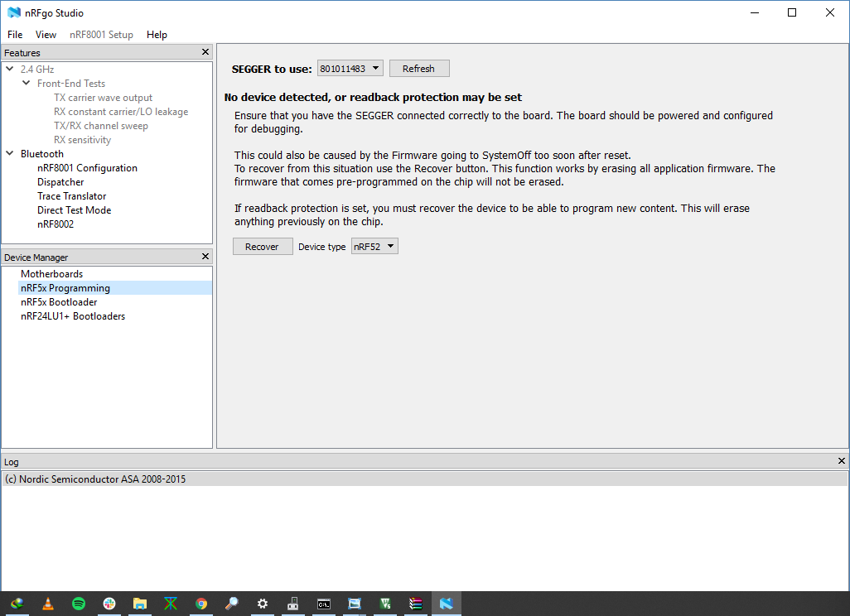
Task: Collapse the Front-End Tests node
Action: tap(27, 84)
